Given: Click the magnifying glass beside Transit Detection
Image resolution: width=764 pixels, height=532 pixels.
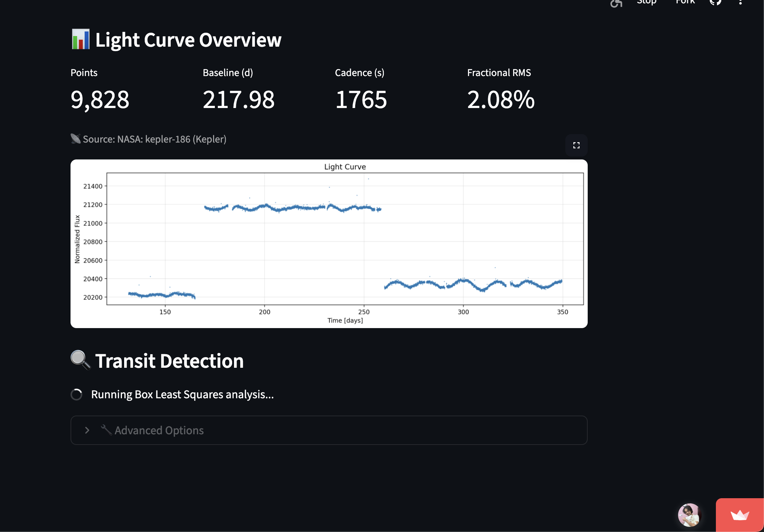Looking at the screenshot, I should point(80,360).
